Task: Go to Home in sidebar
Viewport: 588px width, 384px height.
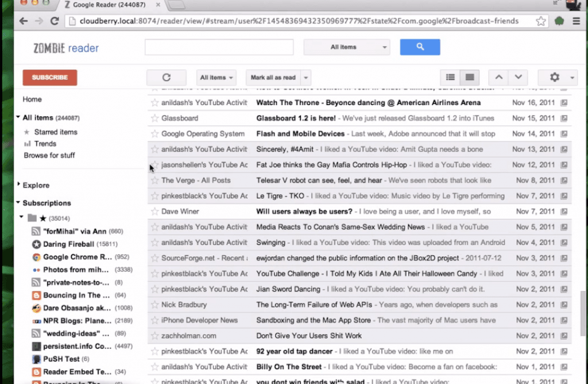Action: tap(32, 99)
